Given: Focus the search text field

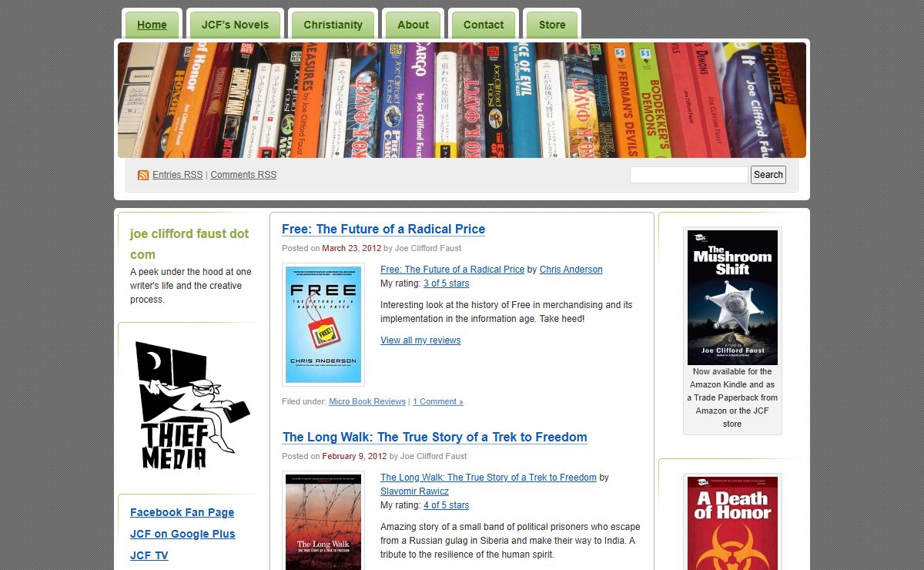Looking at the screenshot, I should tap(689, 175).
